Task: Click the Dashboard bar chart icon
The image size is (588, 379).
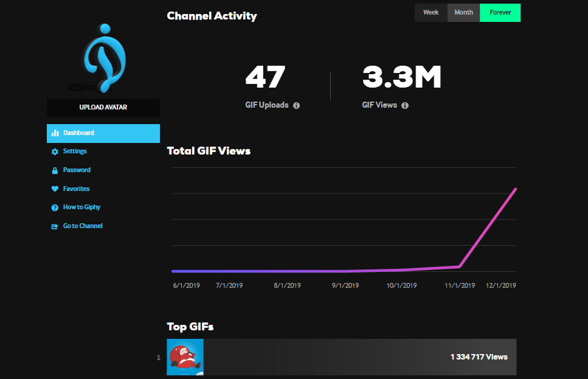Action: click(x=55, y=133)
